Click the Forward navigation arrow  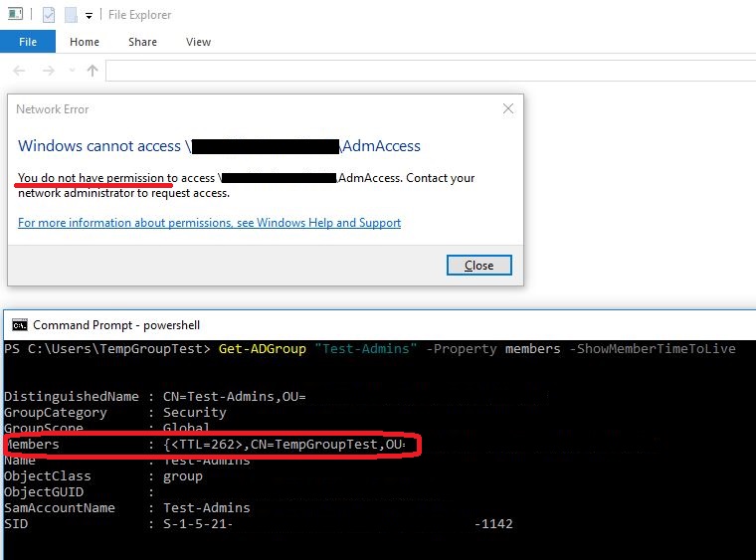tap(48, 71)
